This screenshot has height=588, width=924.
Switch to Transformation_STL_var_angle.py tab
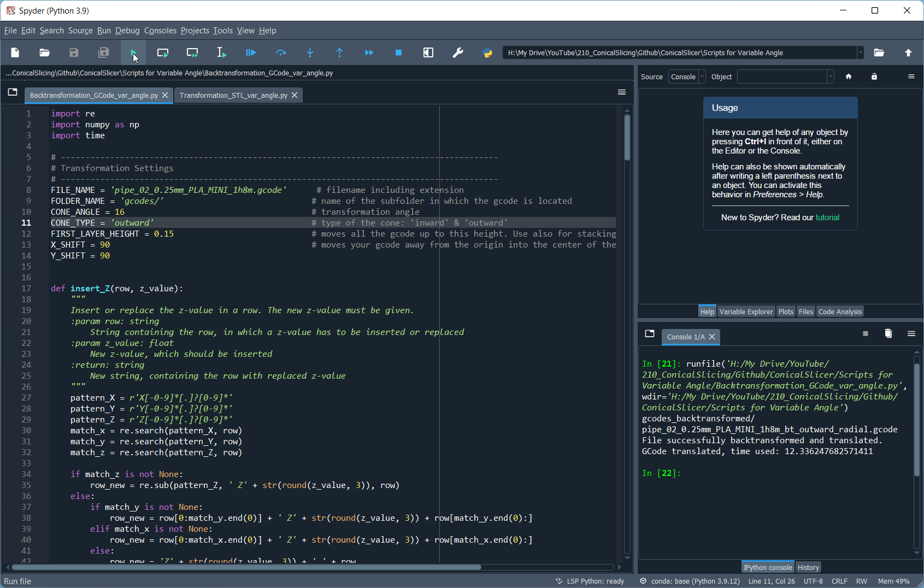point(233,96)
